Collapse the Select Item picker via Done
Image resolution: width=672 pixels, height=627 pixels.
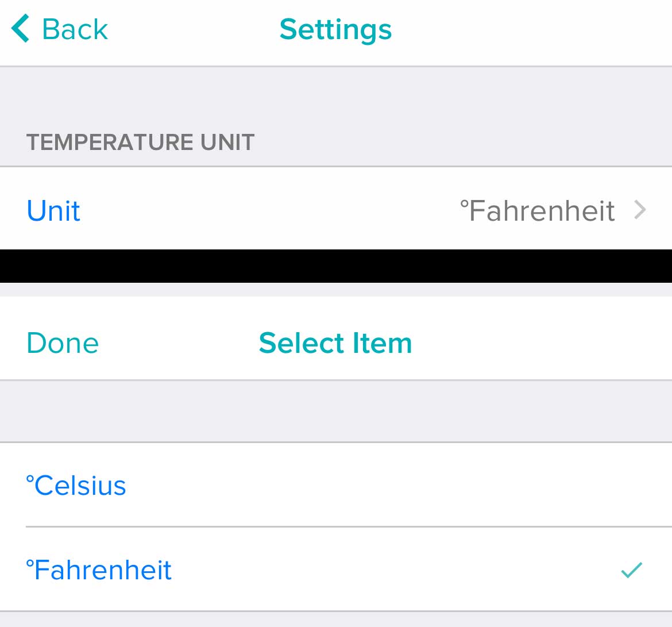[x=62, y=342]
